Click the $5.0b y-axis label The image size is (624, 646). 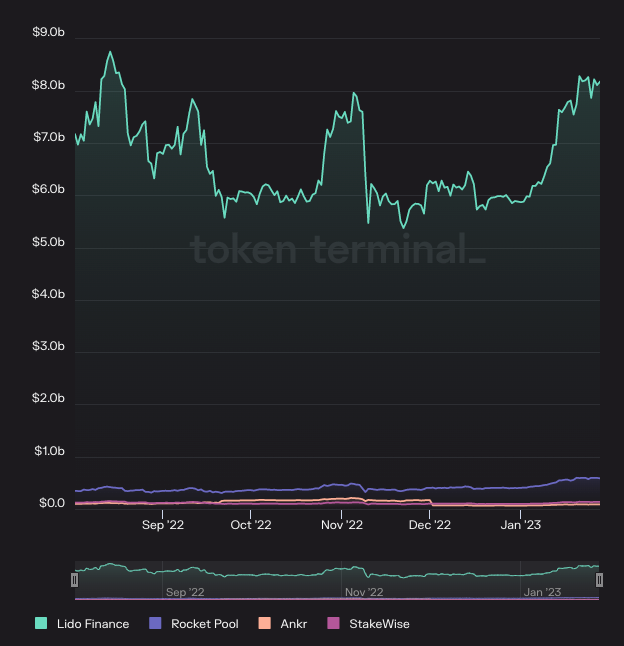[x=49, y=242]
